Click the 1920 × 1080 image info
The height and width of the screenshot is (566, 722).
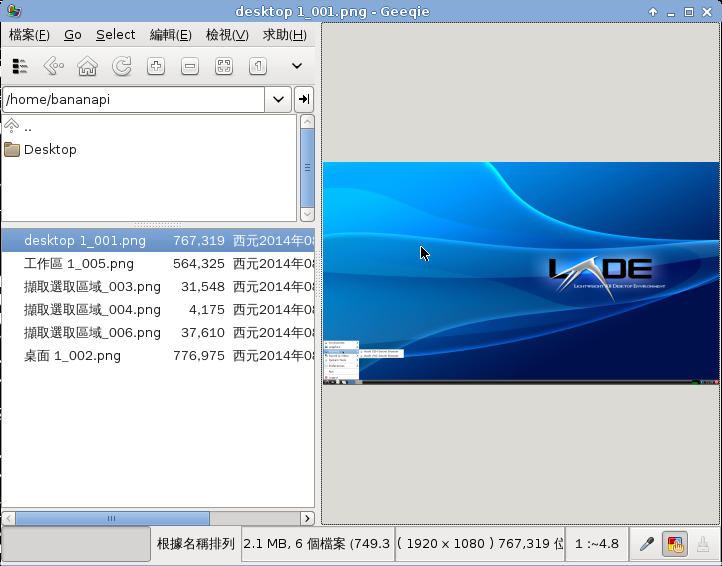[479, 544]
